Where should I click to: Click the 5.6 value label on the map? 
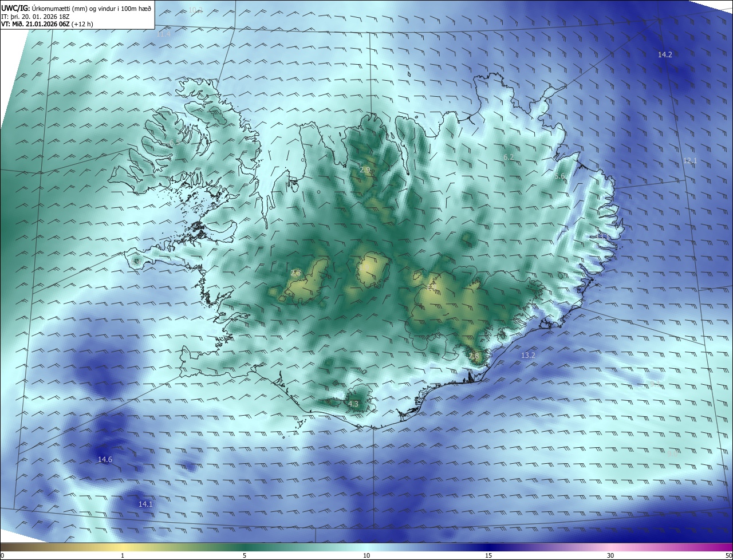559,176
